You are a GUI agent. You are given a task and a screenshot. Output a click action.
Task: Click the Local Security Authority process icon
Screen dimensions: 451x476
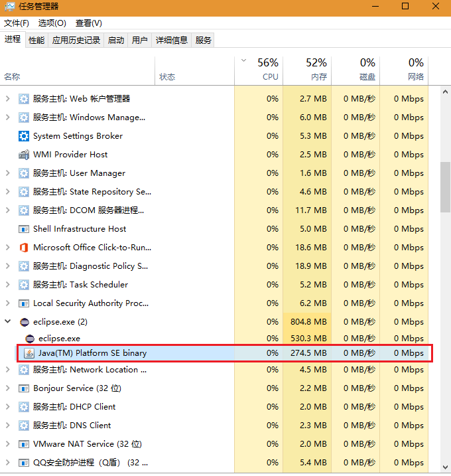click(x=24, y=303)
